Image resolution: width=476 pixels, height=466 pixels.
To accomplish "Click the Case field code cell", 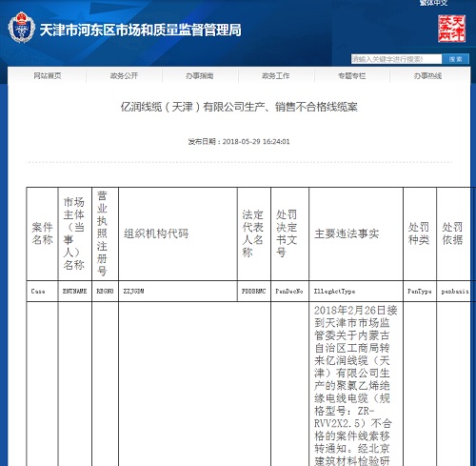I will click(42, 291).
